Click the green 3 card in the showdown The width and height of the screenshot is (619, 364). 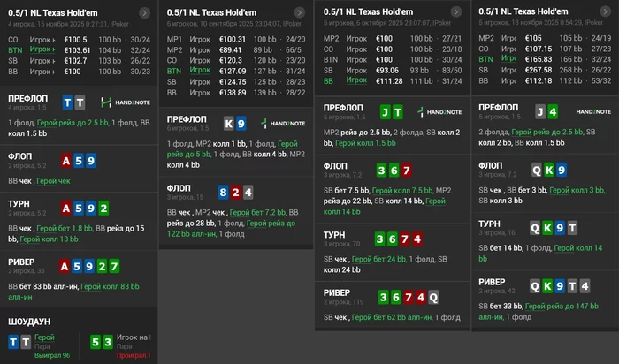(108, 342)
